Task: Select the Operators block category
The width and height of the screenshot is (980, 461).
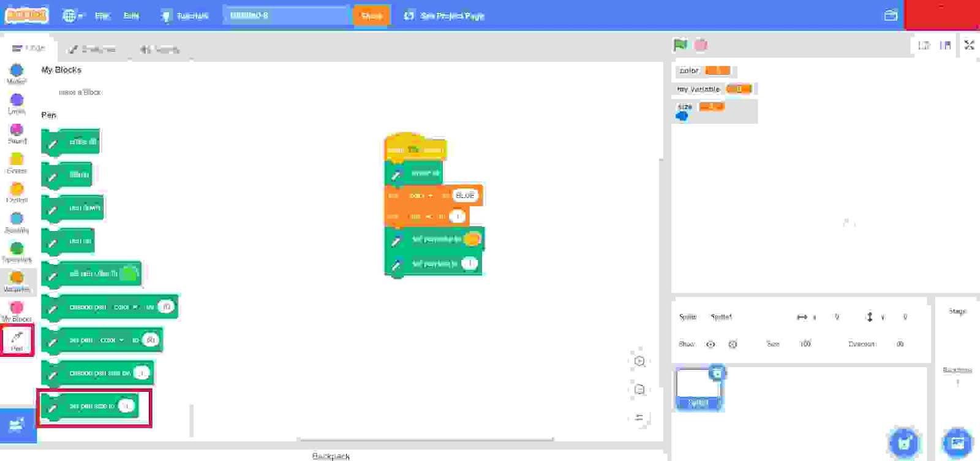Action: [17, 253]
